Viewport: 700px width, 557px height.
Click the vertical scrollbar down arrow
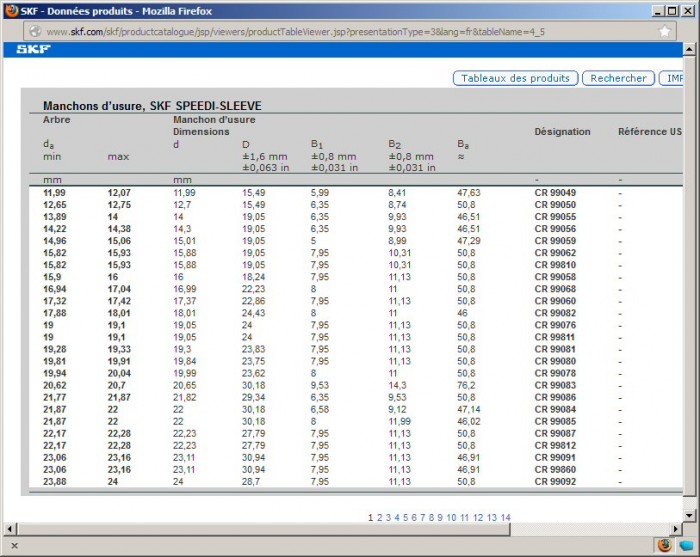tap(689, 515)
